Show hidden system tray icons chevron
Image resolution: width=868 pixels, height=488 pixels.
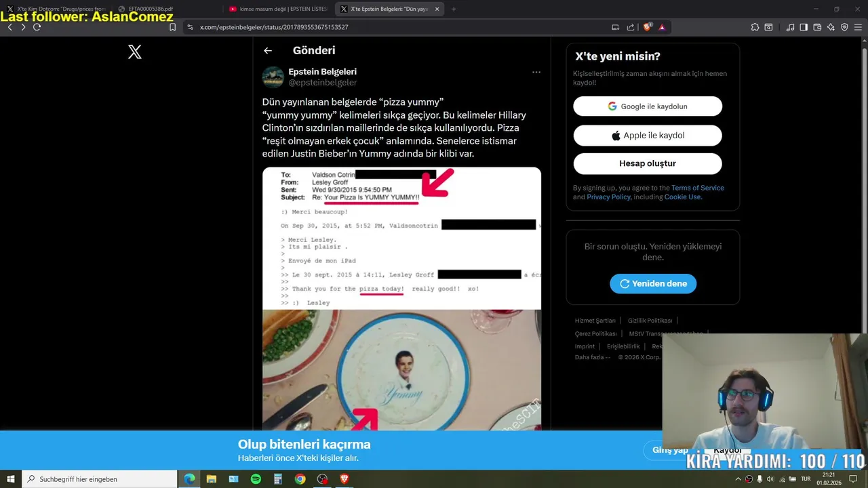click(738, 479)
